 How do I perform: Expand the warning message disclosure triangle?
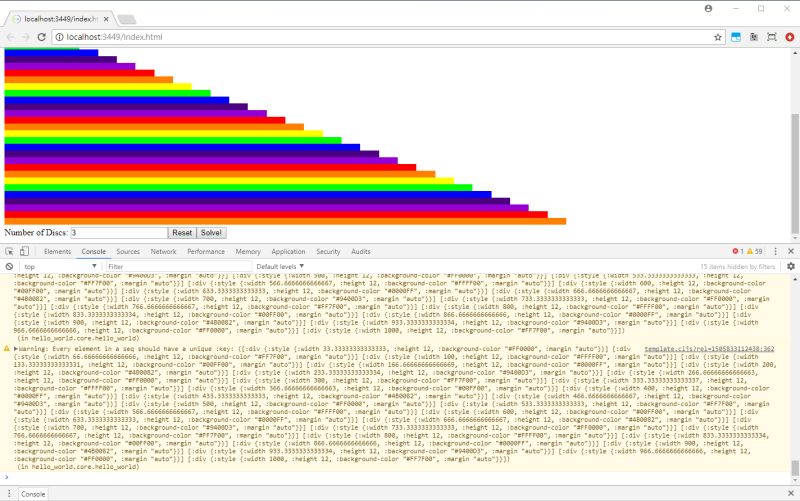pos(15,349)
